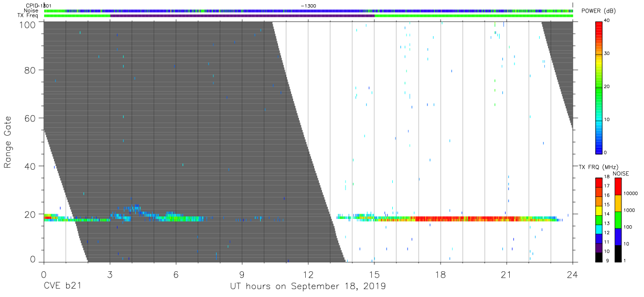Click the NOISE legend title
Screen dimensions: 644x297
click(620, 173)
